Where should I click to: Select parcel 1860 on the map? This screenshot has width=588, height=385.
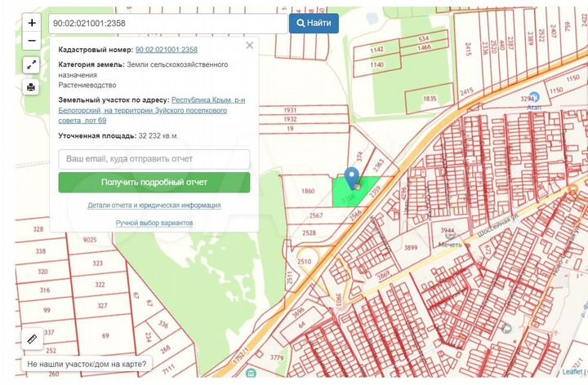click(x=308, y=191)
